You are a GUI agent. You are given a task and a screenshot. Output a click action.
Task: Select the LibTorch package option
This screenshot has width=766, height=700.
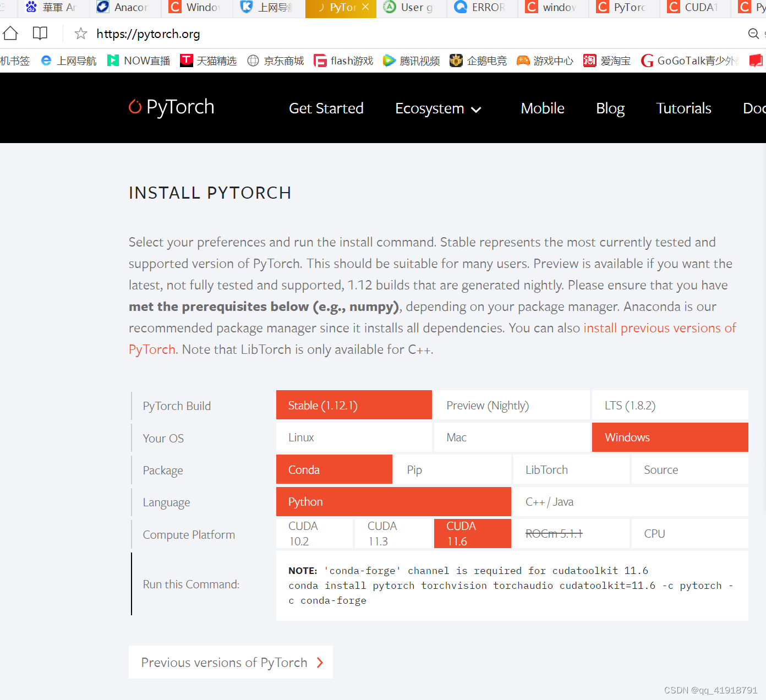pyautogui.click(x=571, y=469)
